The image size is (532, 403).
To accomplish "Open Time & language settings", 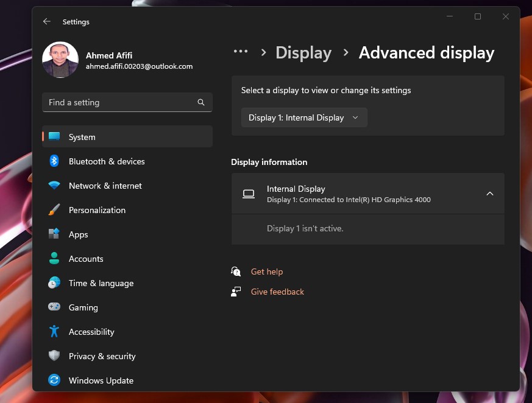I will click(101, 283).
